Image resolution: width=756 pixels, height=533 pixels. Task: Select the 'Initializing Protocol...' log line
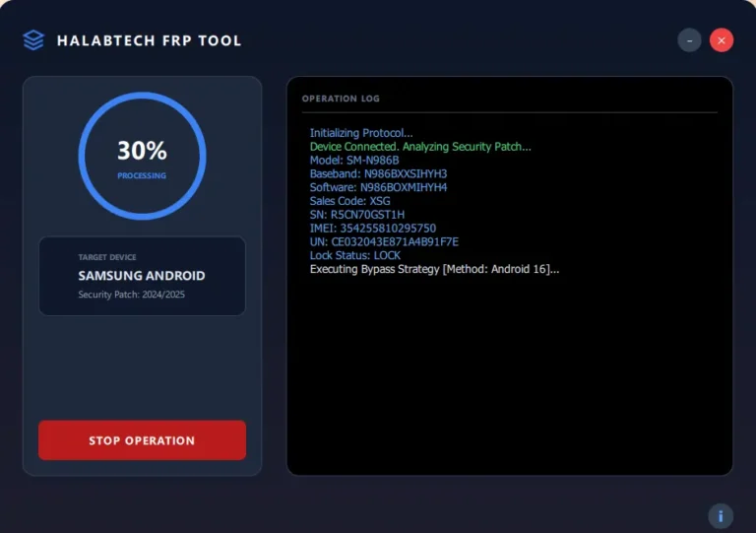361,133
